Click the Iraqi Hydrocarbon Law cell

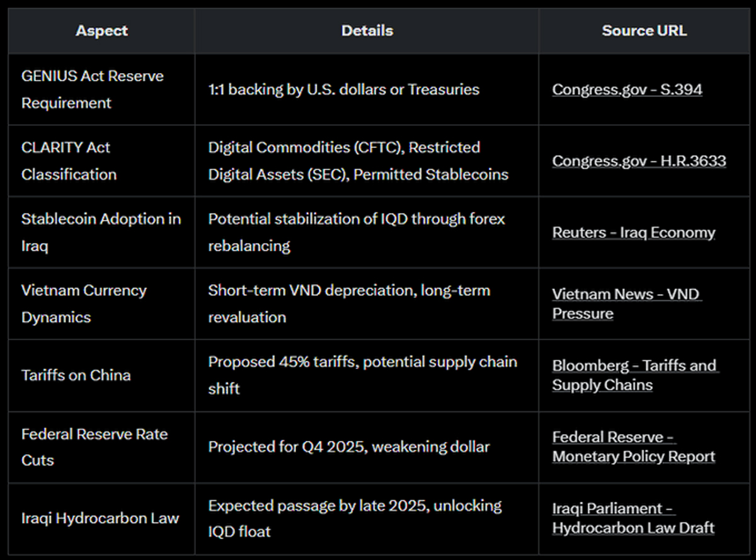100,518
